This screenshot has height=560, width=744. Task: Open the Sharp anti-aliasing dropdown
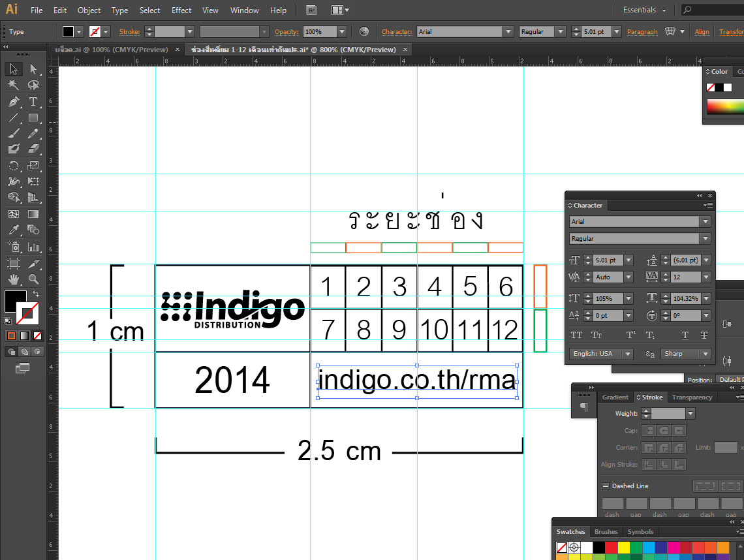705,354
